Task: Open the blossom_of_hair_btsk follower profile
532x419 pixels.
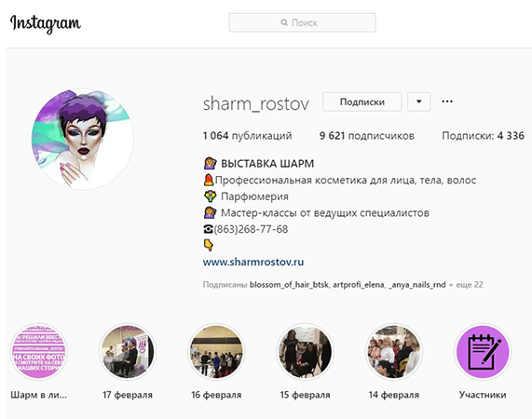Action: coord(289,284)
